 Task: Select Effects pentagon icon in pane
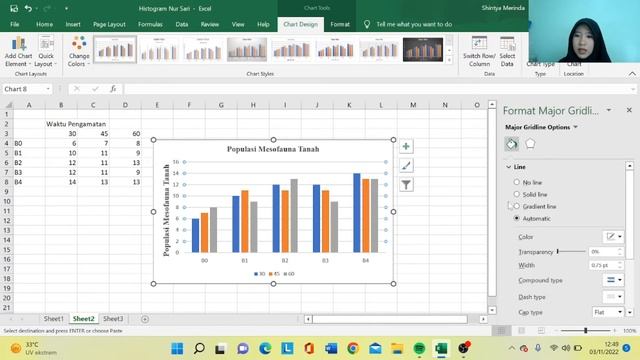coord(530,144)
